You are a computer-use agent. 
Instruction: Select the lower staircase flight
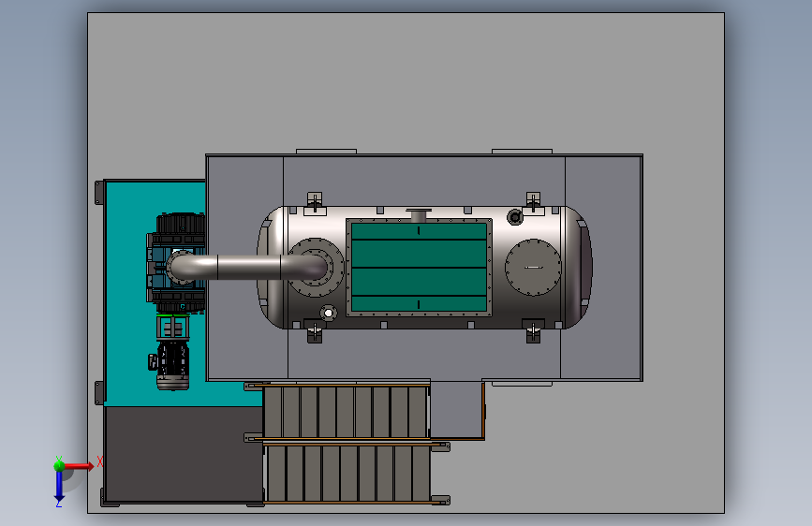[347, 474]
